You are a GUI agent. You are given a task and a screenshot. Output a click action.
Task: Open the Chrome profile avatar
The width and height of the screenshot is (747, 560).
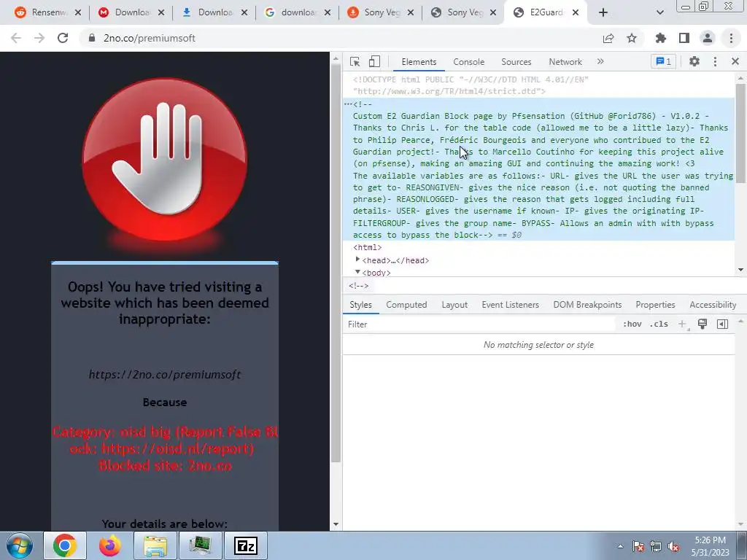coord(708,38)
